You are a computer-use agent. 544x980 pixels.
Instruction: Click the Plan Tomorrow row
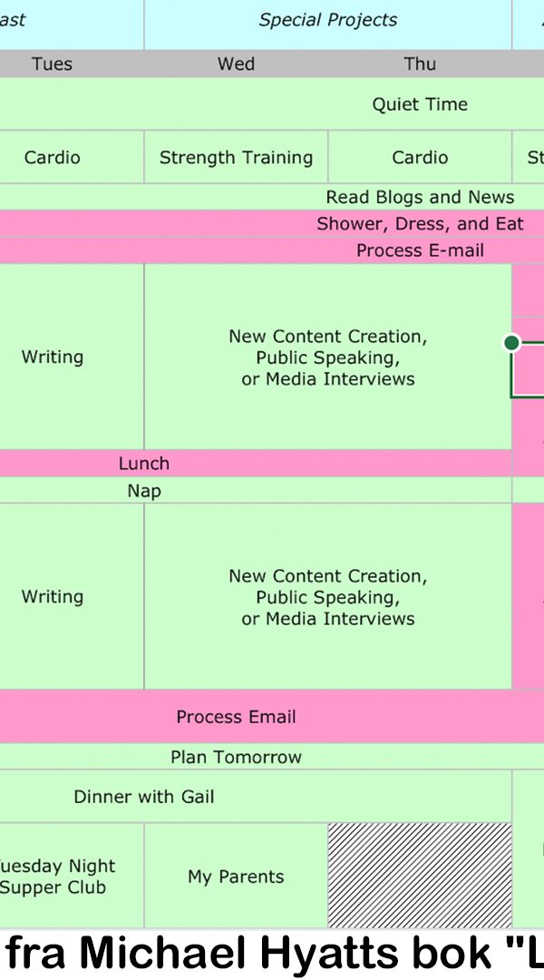272,757
